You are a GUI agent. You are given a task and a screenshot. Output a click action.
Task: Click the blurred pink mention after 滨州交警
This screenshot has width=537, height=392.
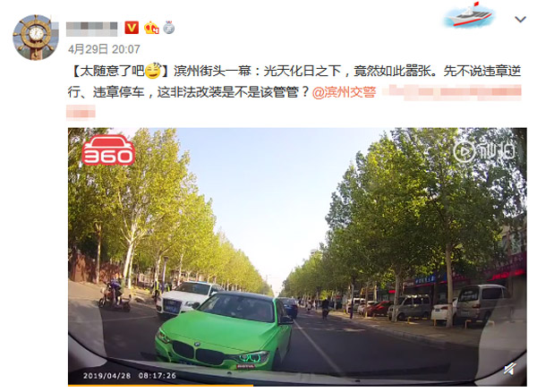coord(451,92)
